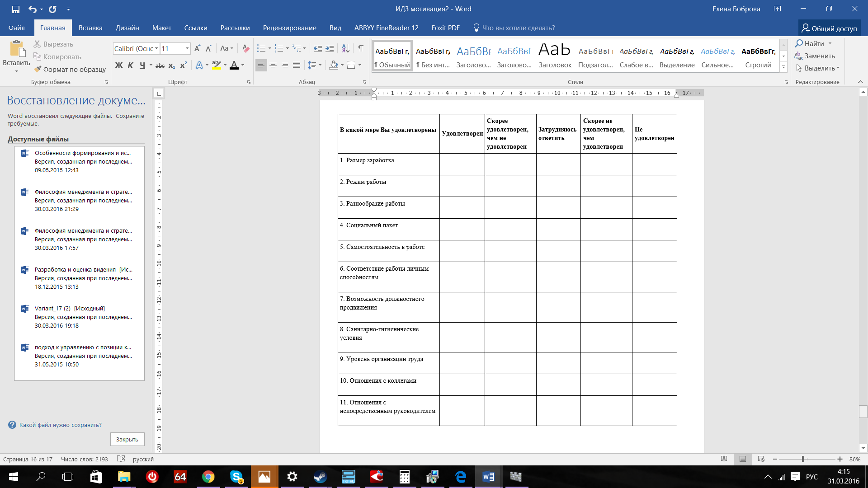868x488 pixels.
Task: Apply bulleted list formatting
Action: [261, 48]
